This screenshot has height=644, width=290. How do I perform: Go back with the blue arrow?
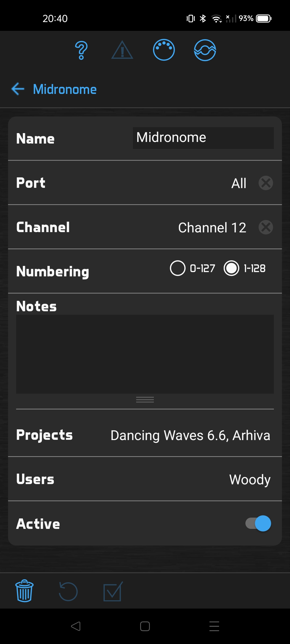point(18,89)
